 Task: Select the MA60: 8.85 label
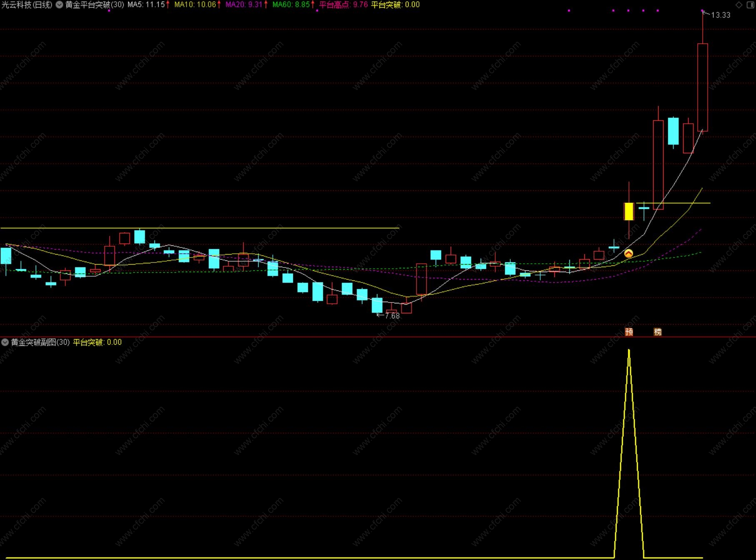[x=291, y=5]
